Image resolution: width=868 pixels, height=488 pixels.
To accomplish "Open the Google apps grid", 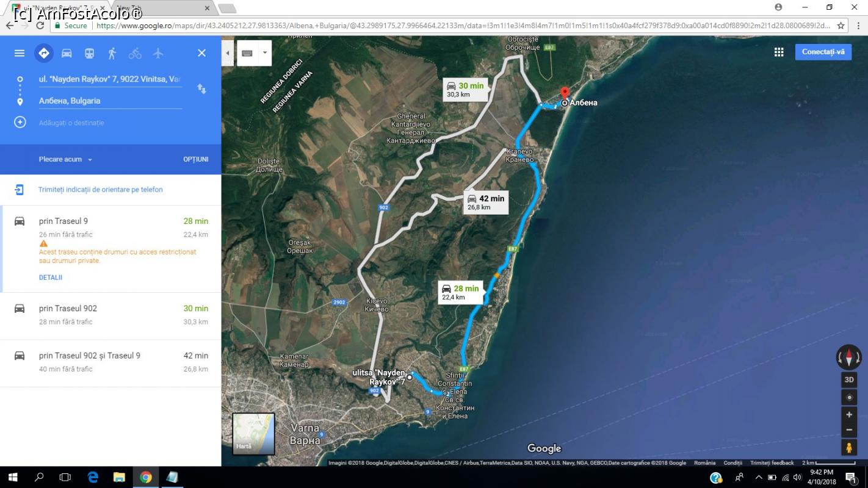I will pyautogui.click(x=779, y=52).
